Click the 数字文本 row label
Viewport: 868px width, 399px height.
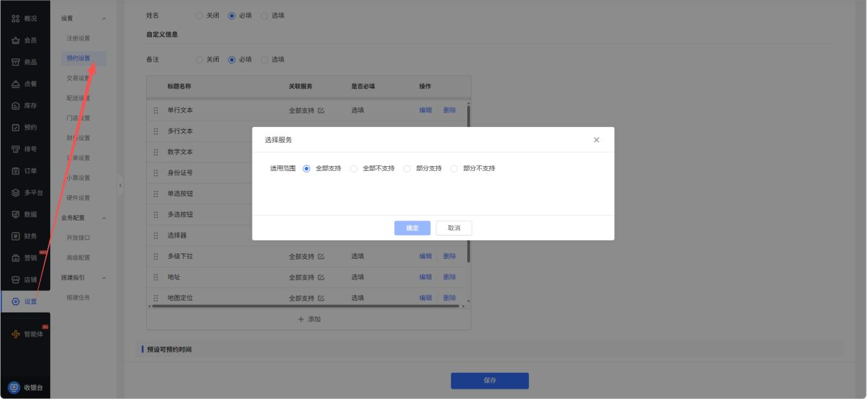180,152
